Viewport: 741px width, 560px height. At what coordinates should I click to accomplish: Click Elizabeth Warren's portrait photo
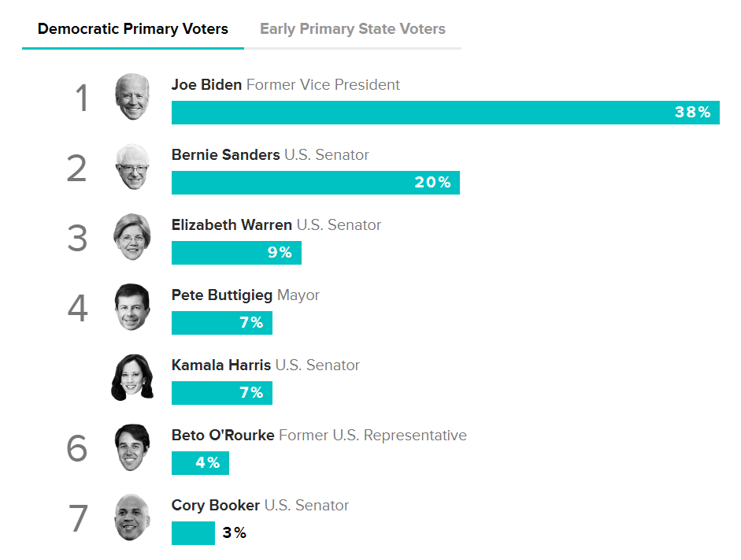tap(132, 237)
